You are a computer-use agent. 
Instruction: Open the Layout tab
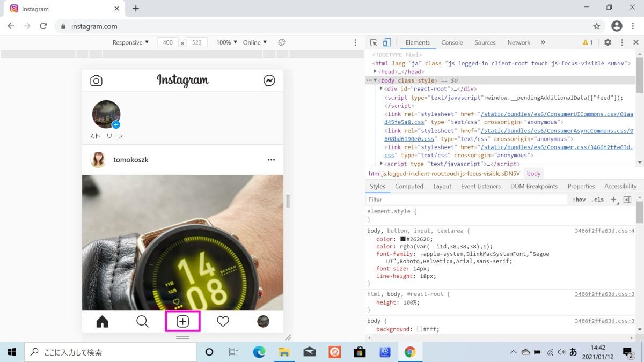pos(442,186)
